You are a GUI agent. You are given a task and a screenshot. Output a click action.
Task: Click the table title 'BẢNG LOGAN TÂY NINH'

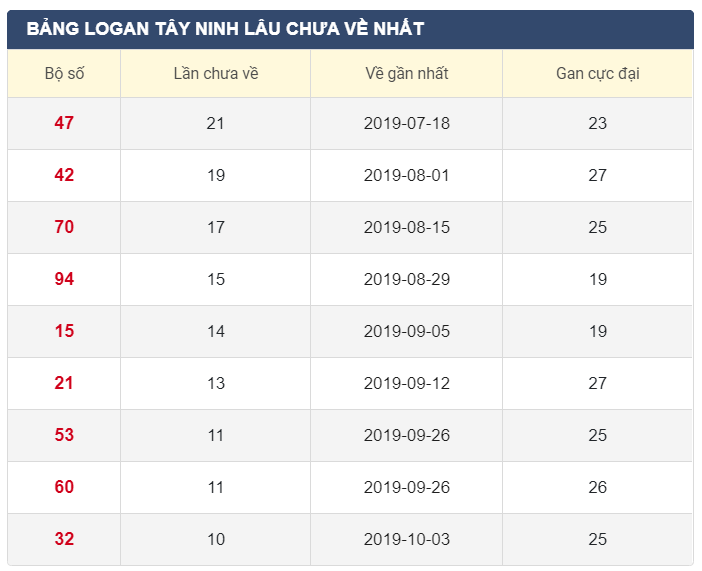(x=225, y=29)
